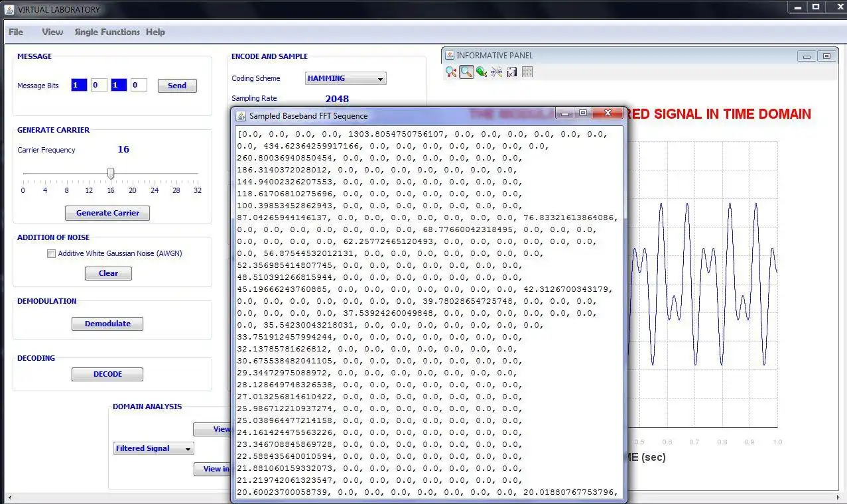Toggle the last message bit to 1
847x504 pixels.
(137, 85)
